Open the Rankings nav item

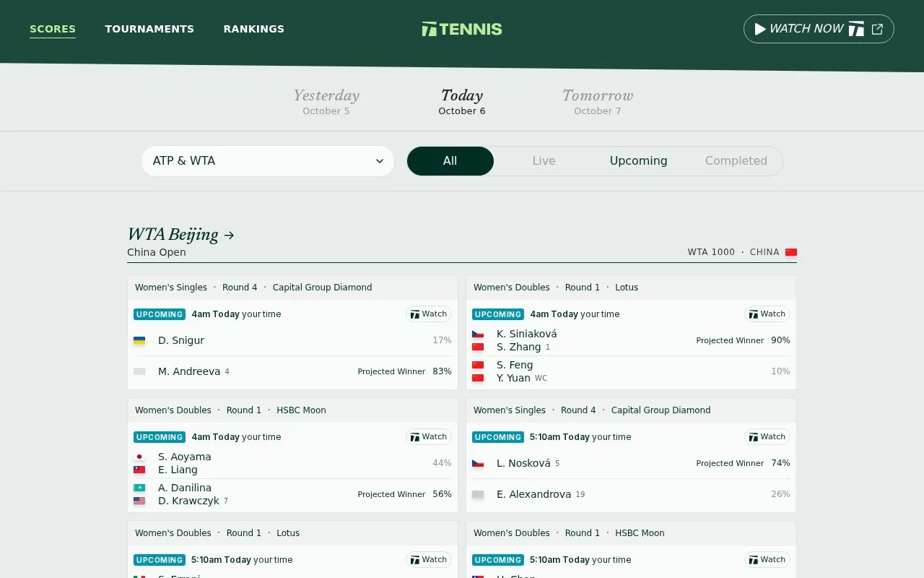pyautogui.click(x=254, y=29)
